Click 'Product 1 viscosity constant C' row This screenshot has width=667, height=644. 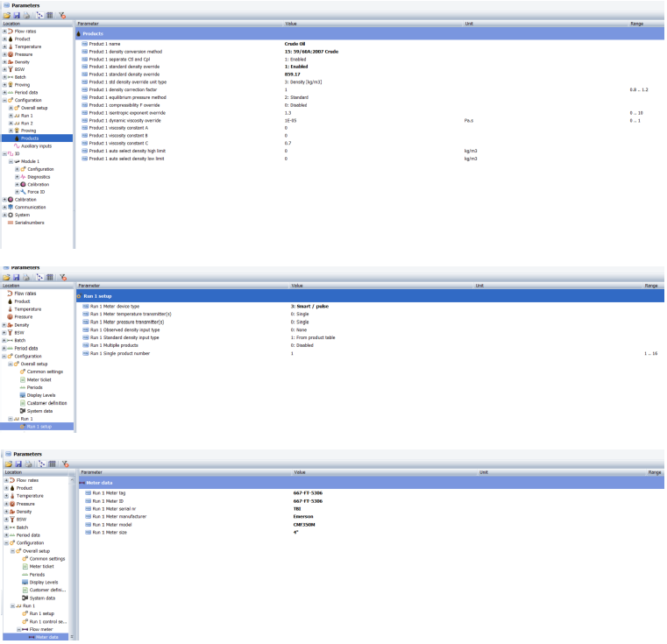pos(370,144)
